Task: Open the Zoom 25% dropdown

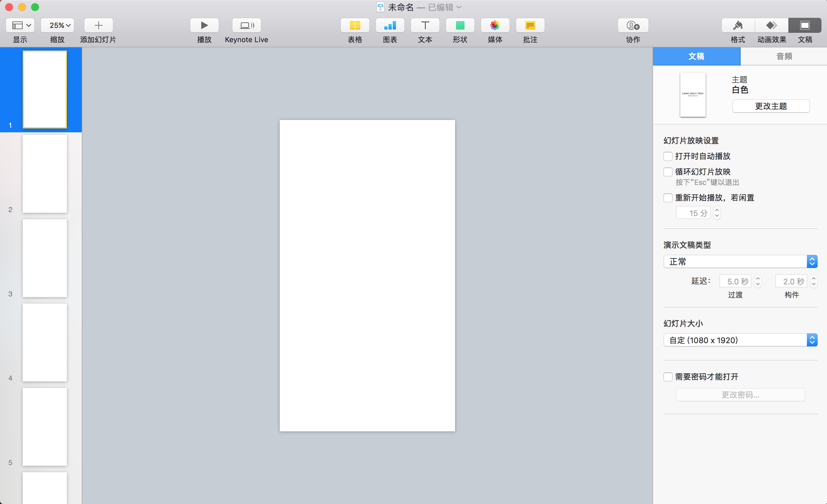Action: coord(57,25)
